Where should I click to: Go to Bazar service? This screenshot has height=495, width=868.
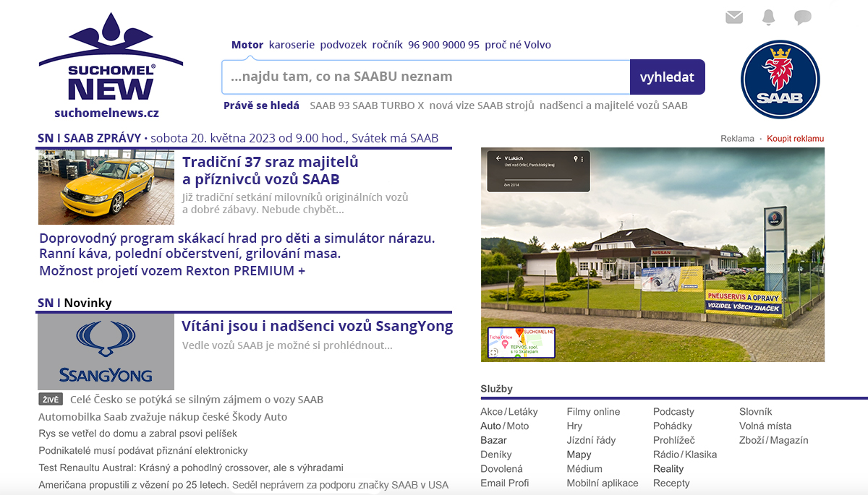493,440
